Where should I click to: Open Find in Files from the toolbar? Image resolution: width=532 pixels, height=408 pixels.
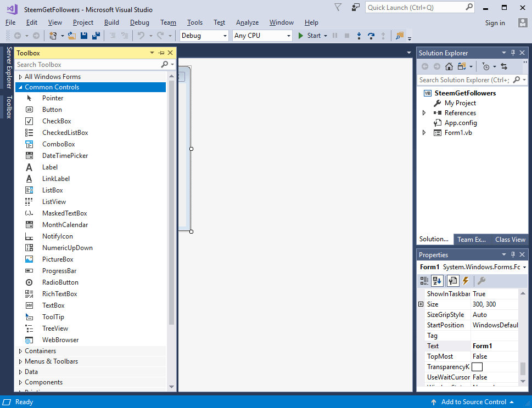tap(400, 36)
